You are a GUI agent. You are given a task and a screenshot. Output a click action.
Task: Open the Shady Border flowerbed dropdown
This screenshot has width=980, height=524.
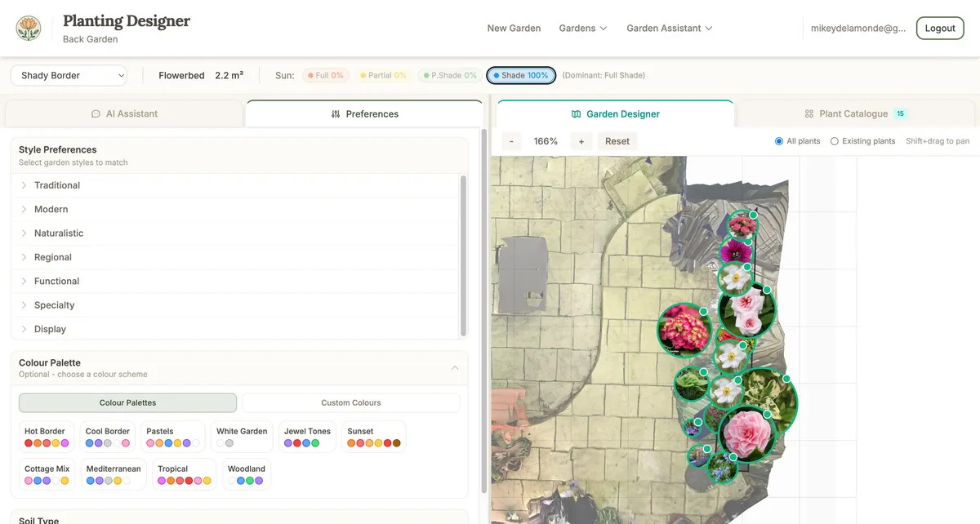(x=68, y=74)
